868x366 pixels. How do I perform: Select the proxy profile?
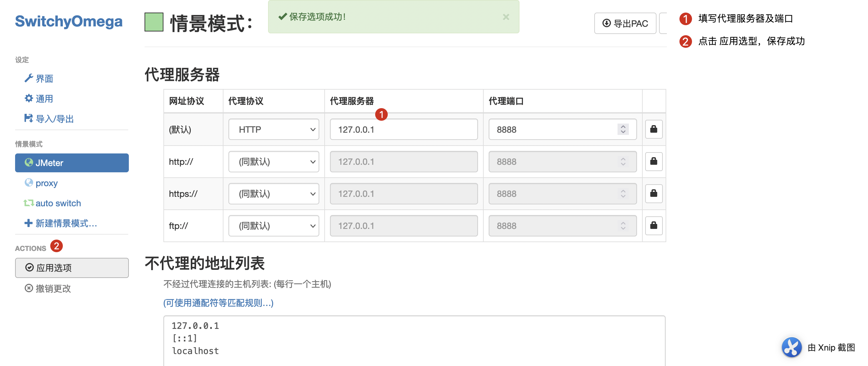[x=46, y=183]
